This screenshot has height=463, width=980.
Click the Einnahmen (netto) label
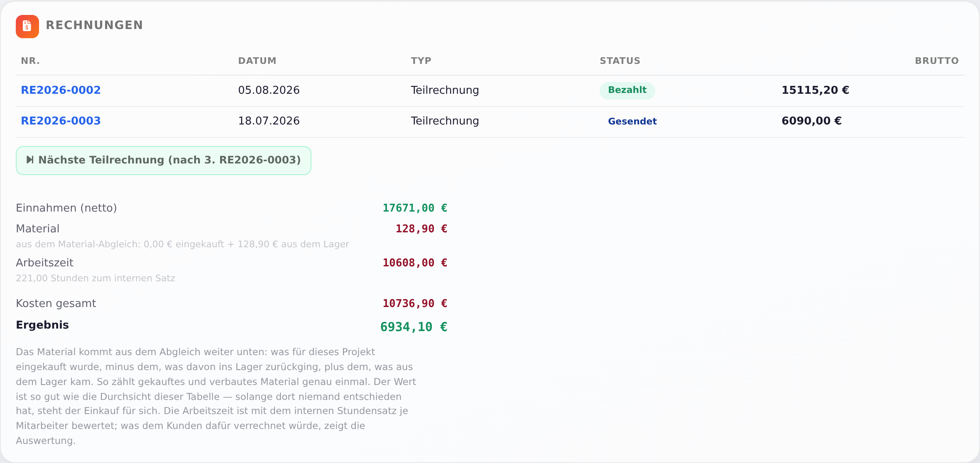pos(66,208)
